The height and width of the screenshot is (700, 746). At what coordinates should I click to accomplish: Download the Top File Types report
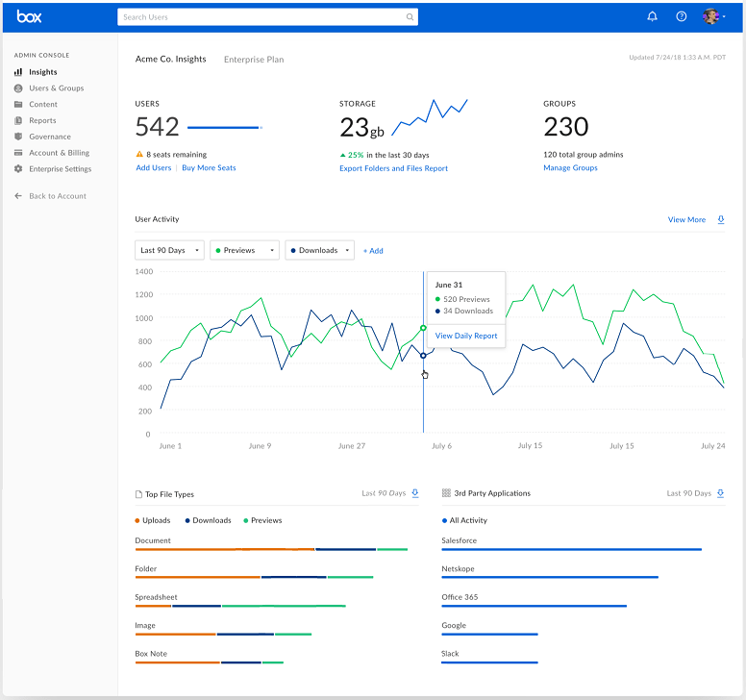point(415,493)
